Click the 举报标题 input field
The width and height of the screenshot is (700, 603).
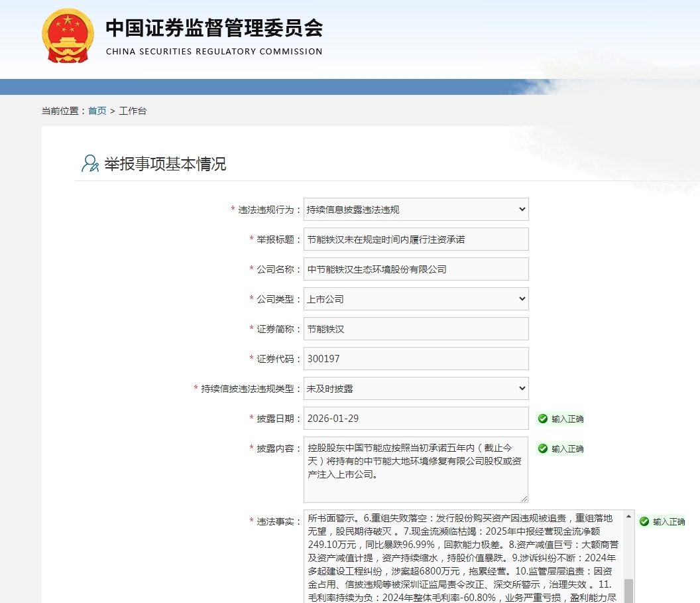coord(416,239)
